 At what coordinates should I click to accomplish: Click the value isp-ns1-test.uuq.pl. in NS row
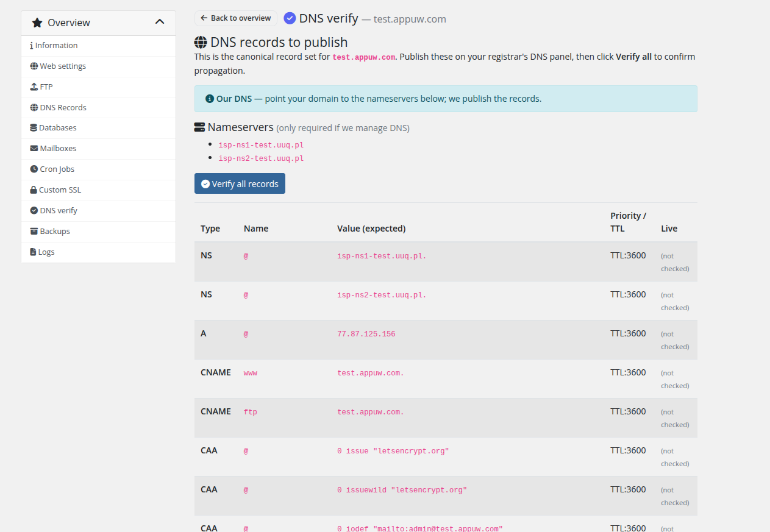(x=382, y=256)
